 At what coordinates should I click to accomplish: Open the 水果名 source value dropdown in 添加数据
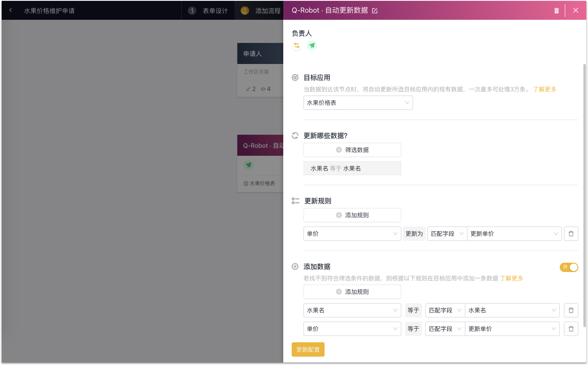click(x=512, y=310)
